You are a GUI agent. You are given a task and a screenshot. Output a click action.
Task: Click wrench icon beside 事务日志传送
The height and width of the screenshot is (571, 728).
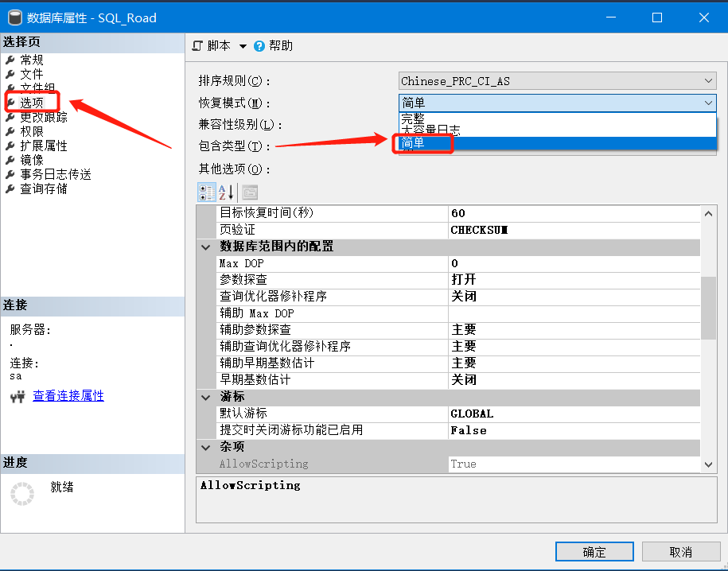point(10,174)
